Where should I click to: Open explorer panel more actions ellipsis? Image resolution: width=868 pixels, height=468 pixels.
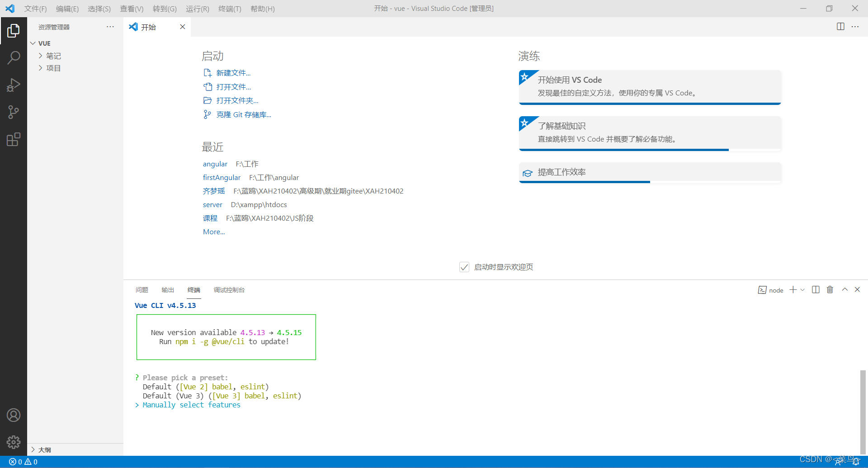point(110,27)
